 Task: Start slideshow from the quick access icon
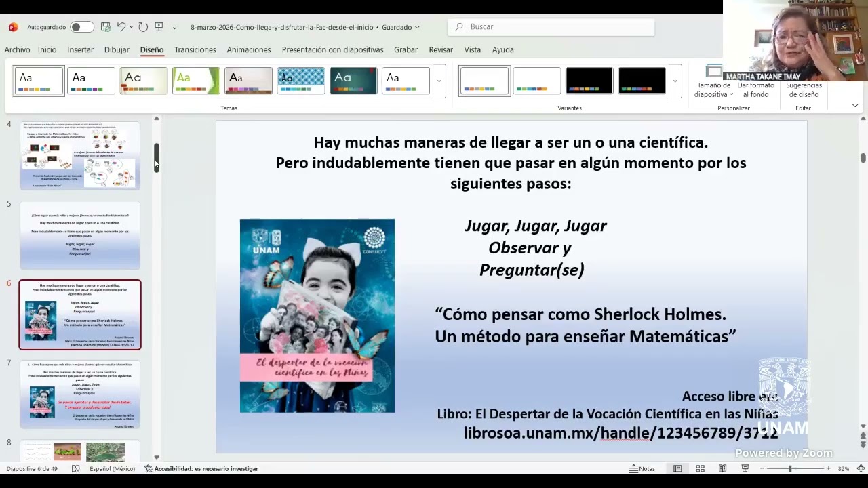159,27
